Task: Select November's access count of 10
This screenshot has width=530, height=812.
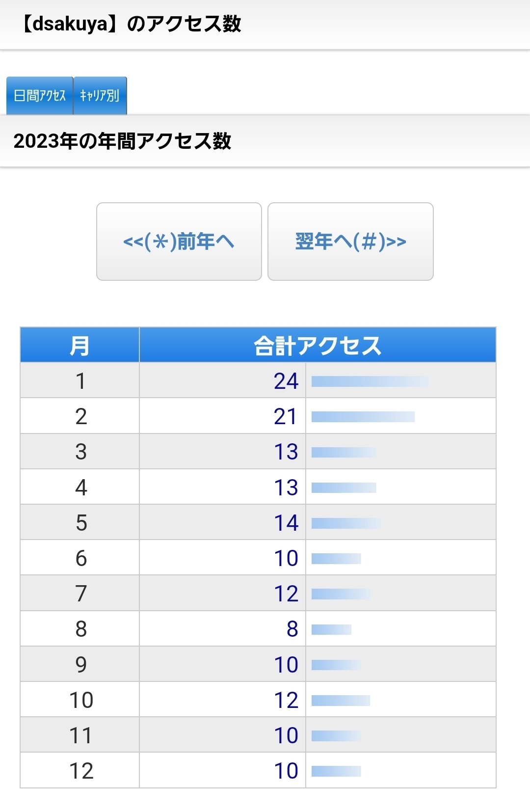Action: (x=286, y=735)
